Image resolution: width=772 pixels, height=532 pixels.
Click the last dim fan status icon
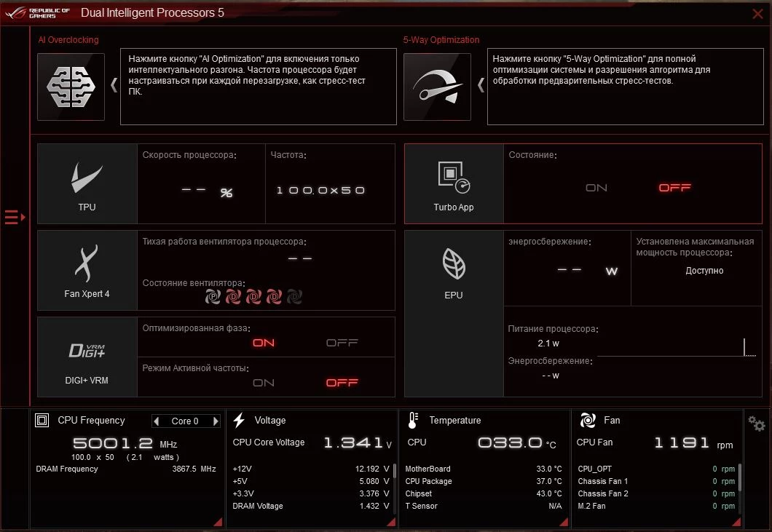pyautogui.click(x=294, y=297)
